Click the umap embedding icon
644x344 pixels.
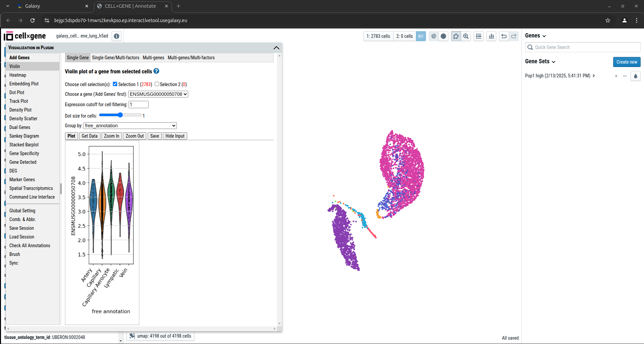coord(132,336)
